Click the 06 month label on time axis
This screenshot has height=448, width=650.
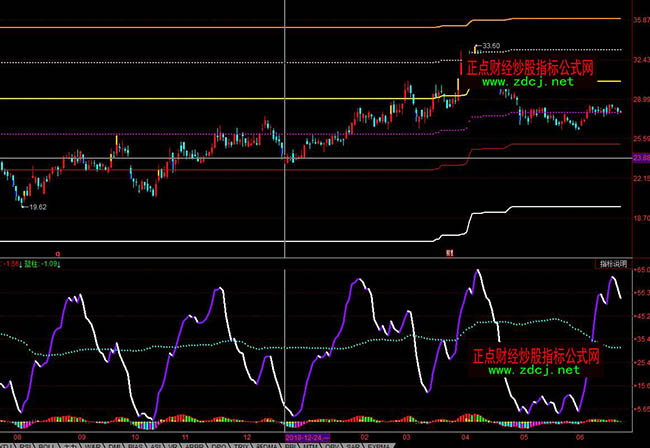(582, 437)
